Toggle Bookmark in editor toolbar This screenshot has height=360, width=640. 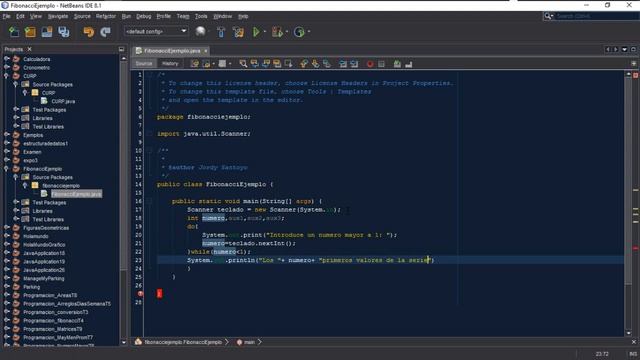coord(327,64)
